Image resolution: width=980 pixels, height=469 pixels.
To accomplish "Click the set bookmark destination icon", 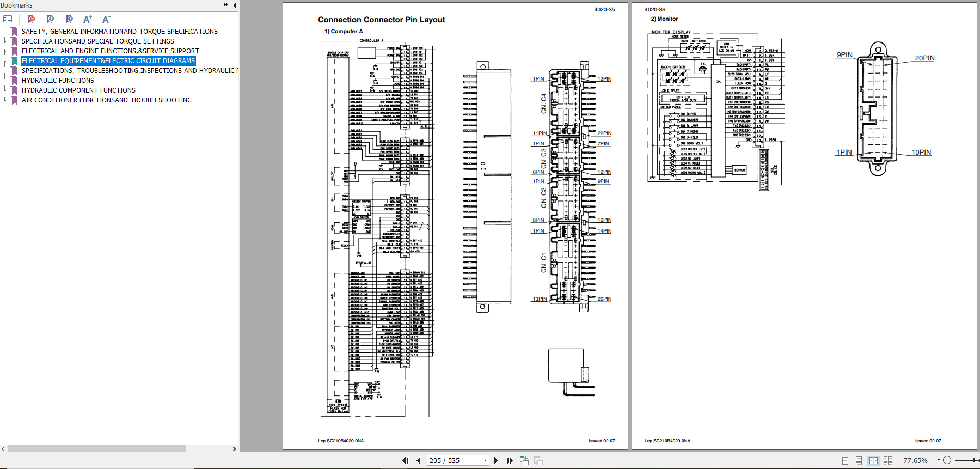I will pyautogui.click(x=69, y=19).
